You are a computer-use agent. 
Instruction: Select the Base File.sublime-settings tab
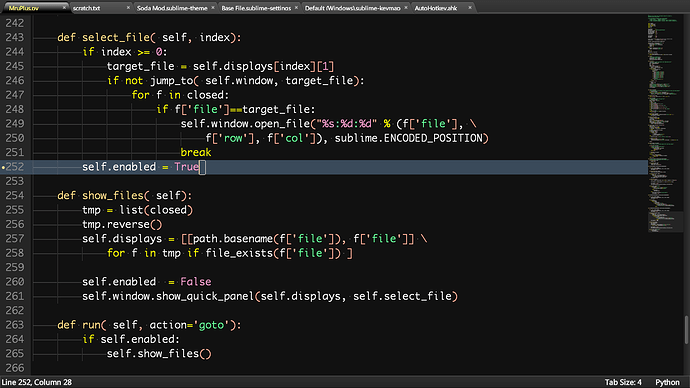click(256, 8)
